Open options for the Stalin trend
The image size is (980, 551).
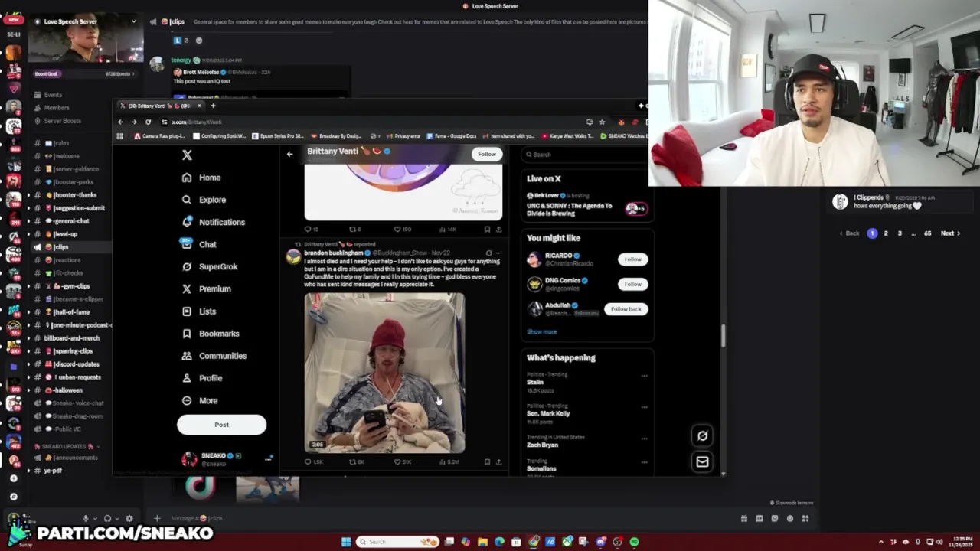click(644, 376)
